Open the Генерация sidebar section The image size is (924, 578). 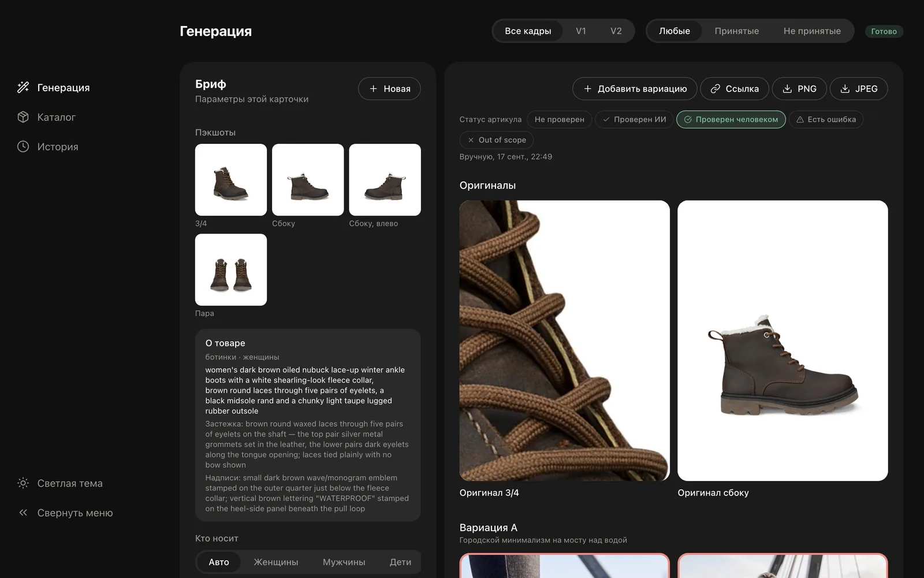(x=54, y=88)
